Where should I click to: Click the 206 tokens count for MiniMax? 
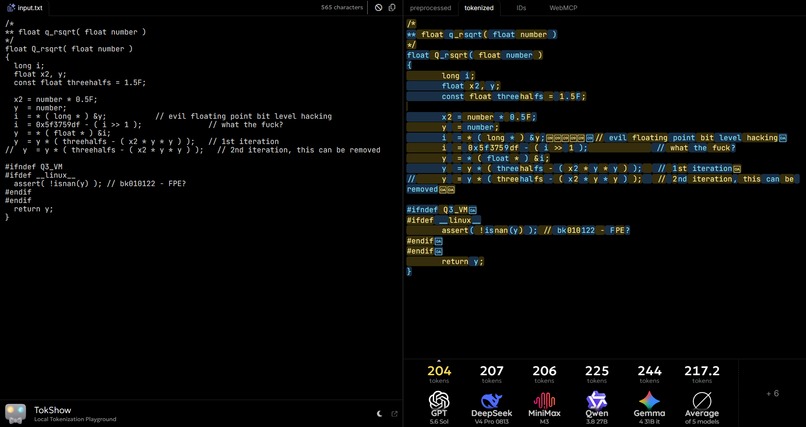pos(544,370)
